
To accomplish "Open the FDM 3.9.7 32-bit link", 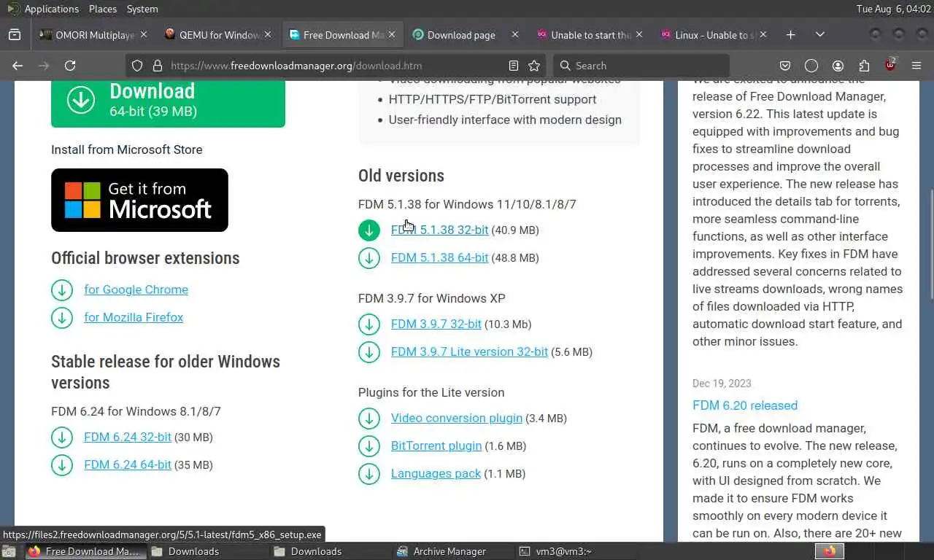I will [436, 324].
